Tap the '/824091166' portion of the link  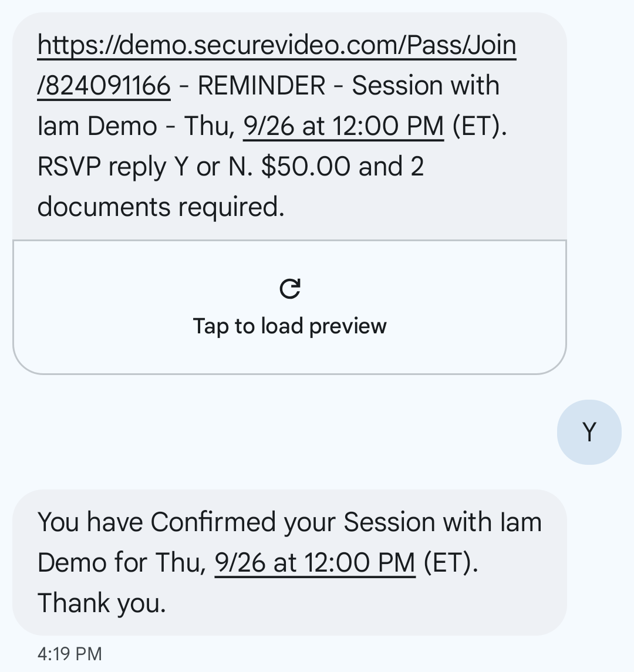click(x=103, y=85)
